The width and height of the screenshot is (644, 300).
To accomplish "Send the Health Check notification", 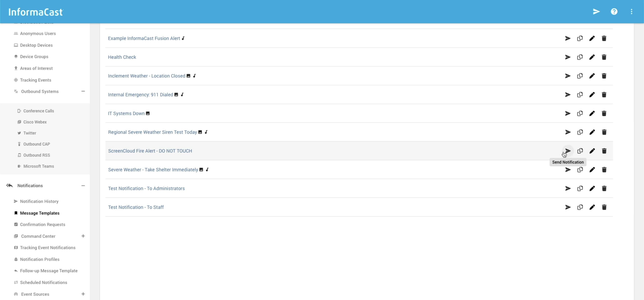I will [568, 57].
